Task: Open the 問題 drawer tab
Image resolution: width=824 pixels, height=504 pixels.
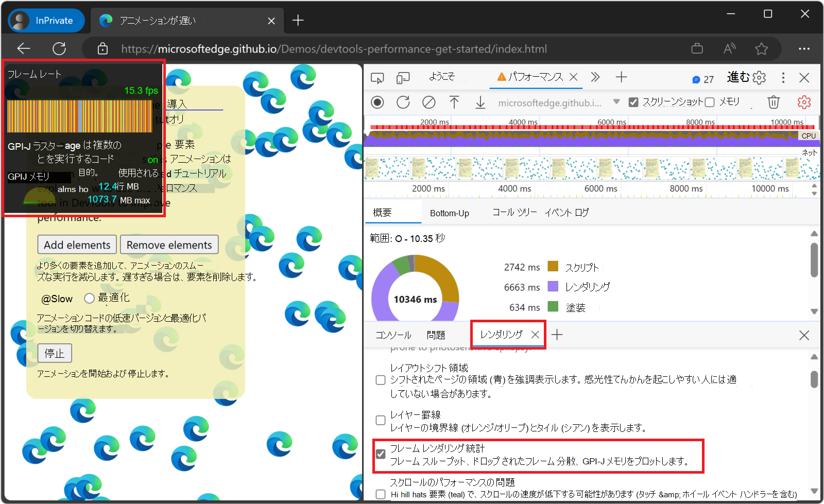Action: (x=436, y=335)
